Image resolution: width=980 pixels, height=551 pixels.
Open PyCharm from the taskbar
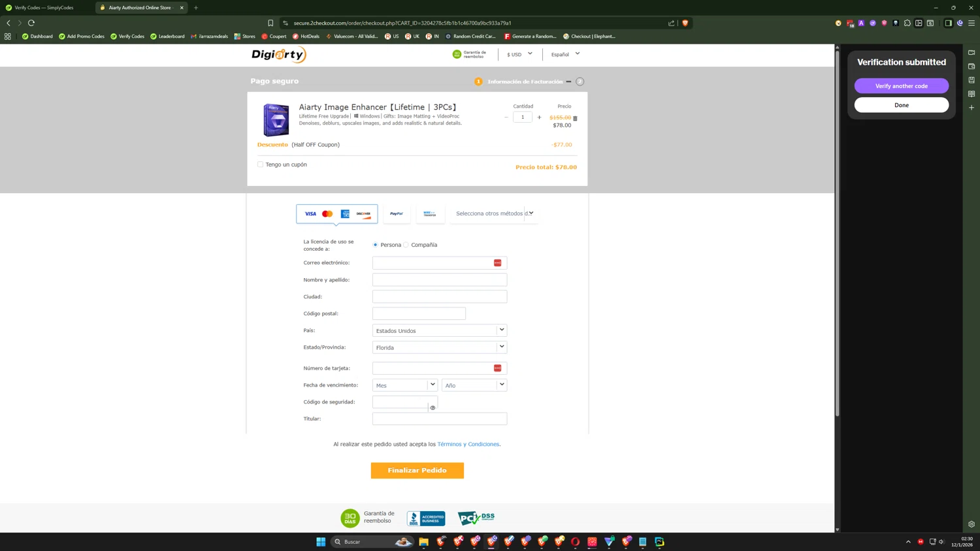(x=659, y=542)
